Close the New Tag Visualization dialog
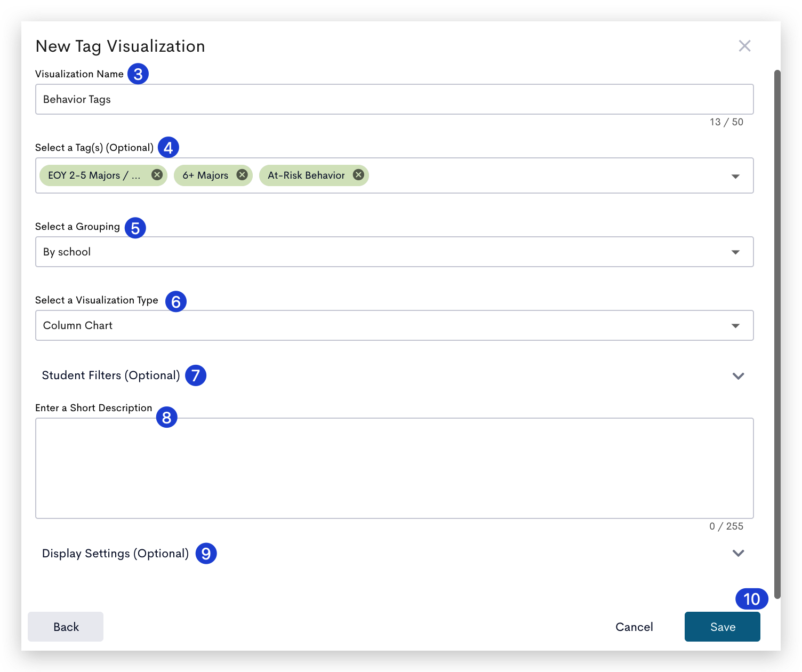The height and width of the screenshot is (672, 802). coord(744,46)
